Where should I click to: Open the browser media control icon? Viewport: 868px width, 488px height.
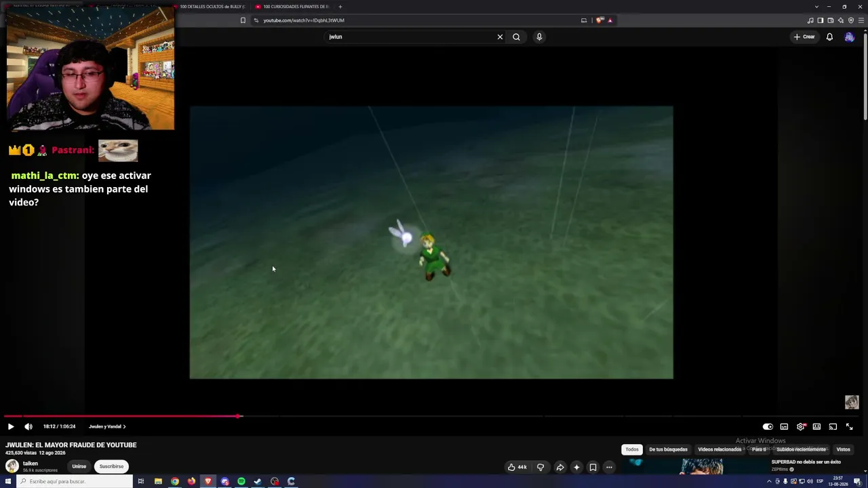point(810,20)
